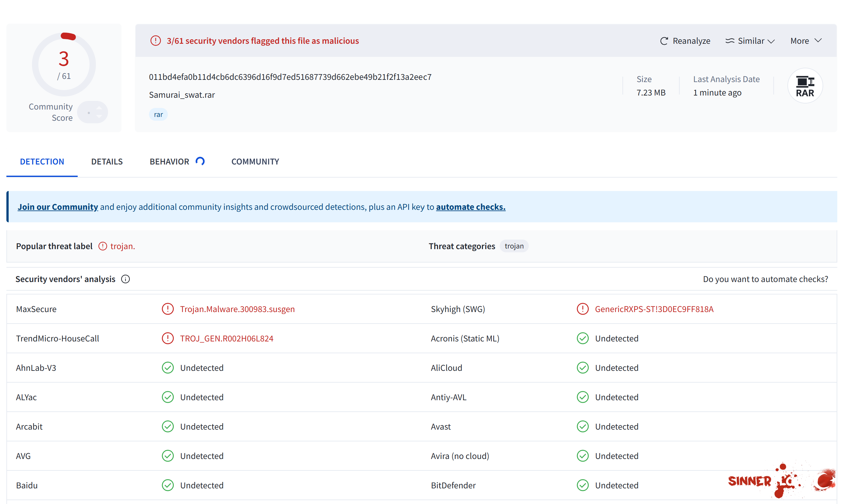Screen dimensions: 844x504
Task: Click the trojan. popular threat label text
Action: click(122, 246)
